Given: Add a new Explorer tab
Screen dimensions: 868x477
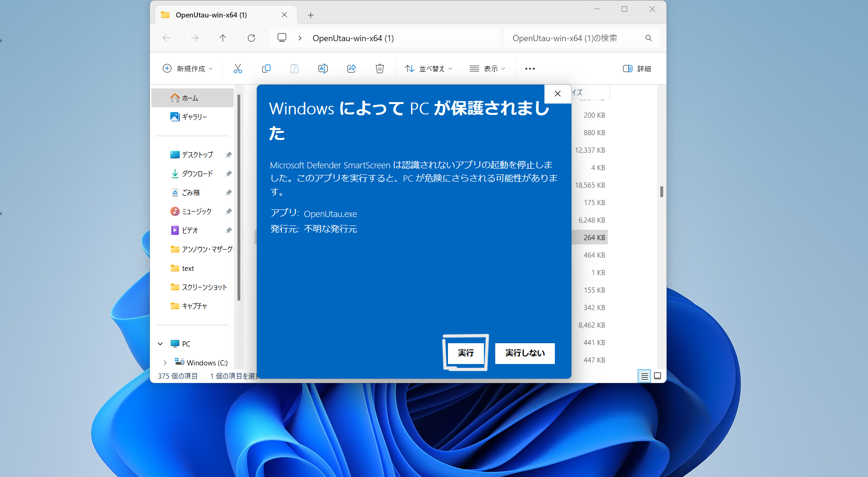Looking at the screenshot, I should tap(311, 15).
